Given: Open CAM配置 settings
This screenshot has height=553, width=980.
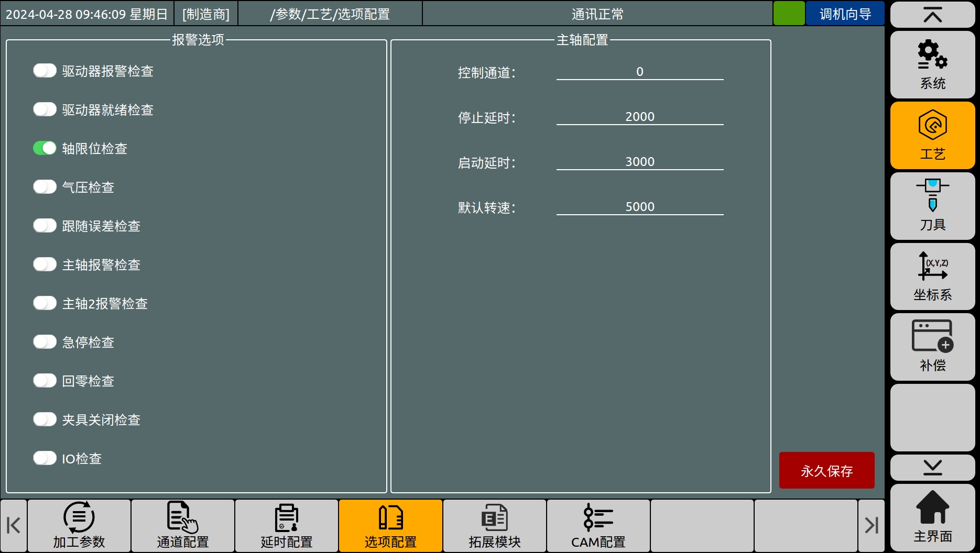Looking at the screenshot, I should (598, 525).
